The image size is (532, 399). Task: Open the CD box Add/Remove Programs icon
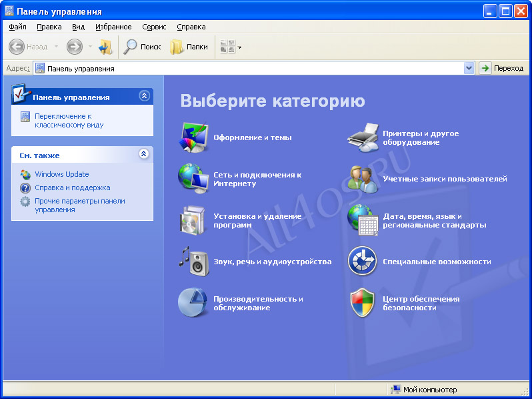(193, 220)
